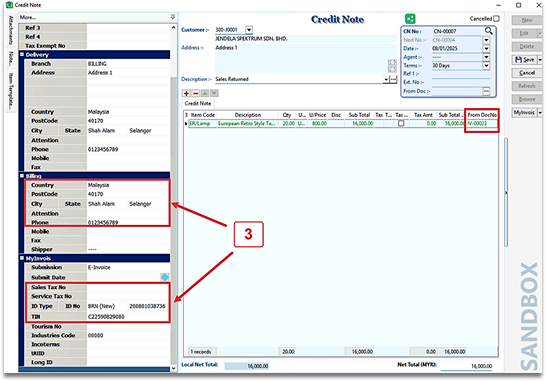
Task: Move item row down with arrow icon
Action: click(214, 93)
